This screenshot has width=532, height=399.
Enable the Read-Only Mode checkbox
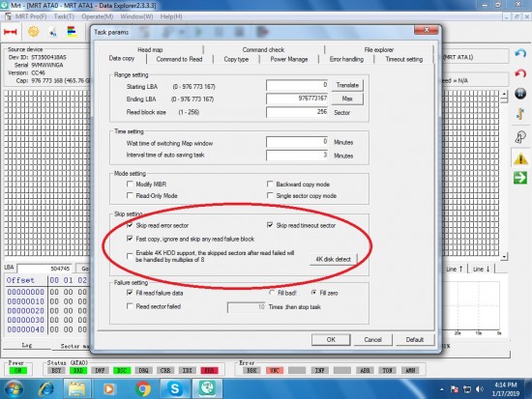130,195
